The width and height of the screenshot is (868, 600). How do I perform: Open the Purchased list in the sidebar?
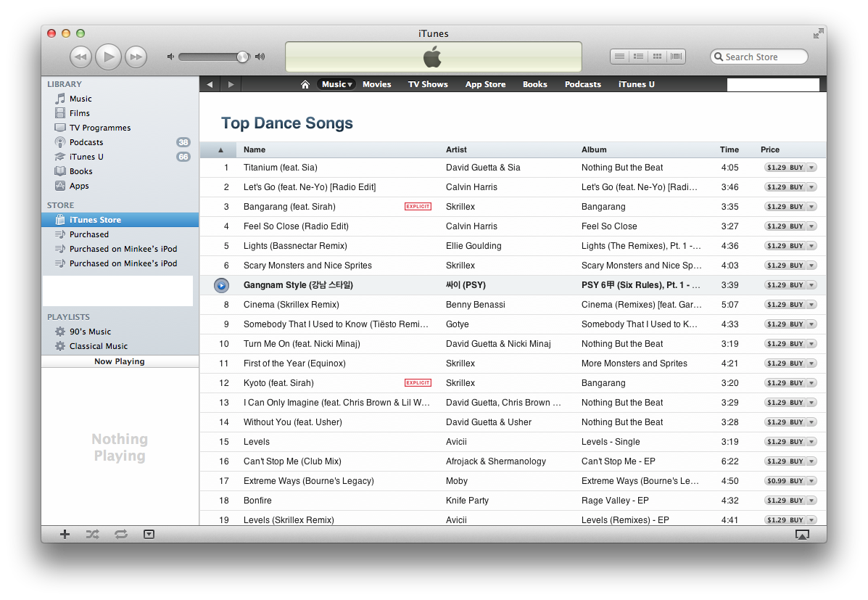coord(120,234)
